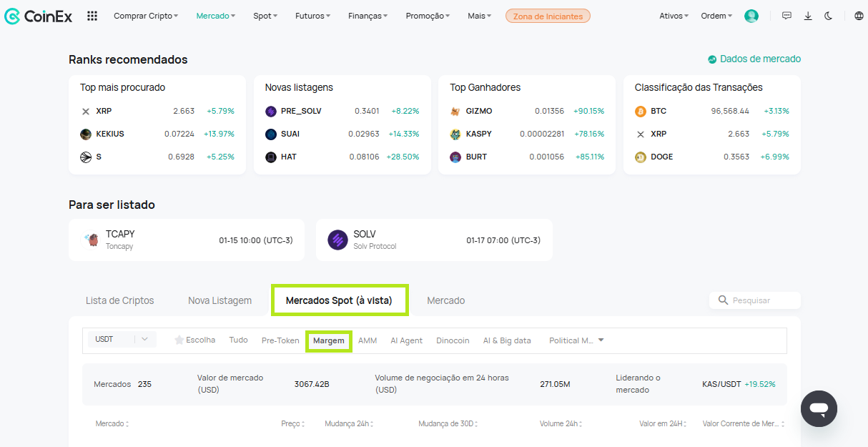Screen dimensions: 868x447
Task: Sort by the Mudança 24h column
Action: (x=349, y=424)
